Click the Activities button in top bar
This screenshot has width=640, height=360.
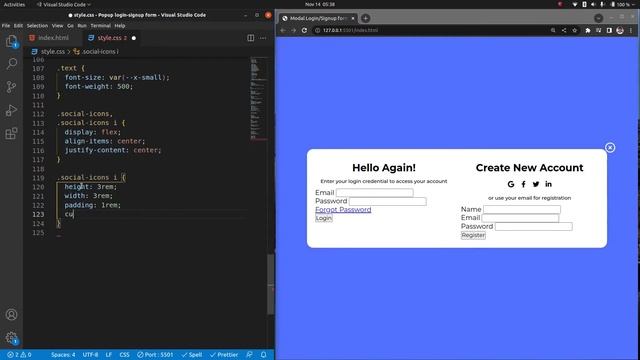[x=14, y=4]
